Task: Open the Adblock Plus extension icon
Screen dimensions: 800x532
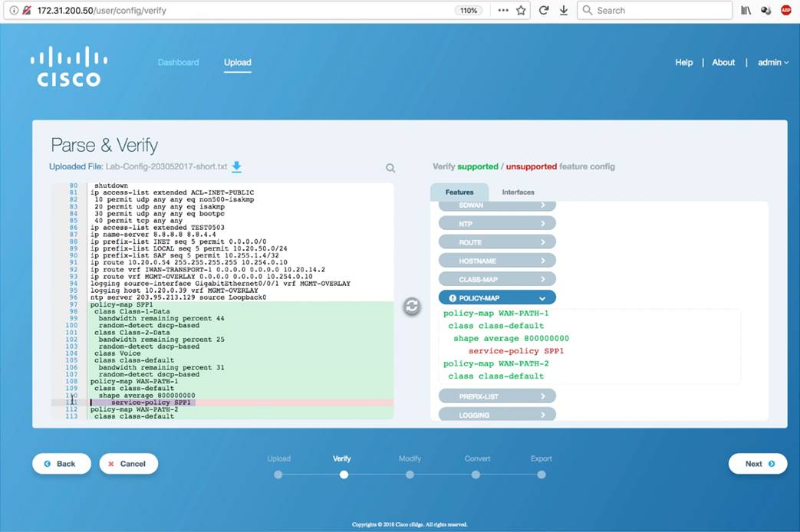Action: (786, 10)
